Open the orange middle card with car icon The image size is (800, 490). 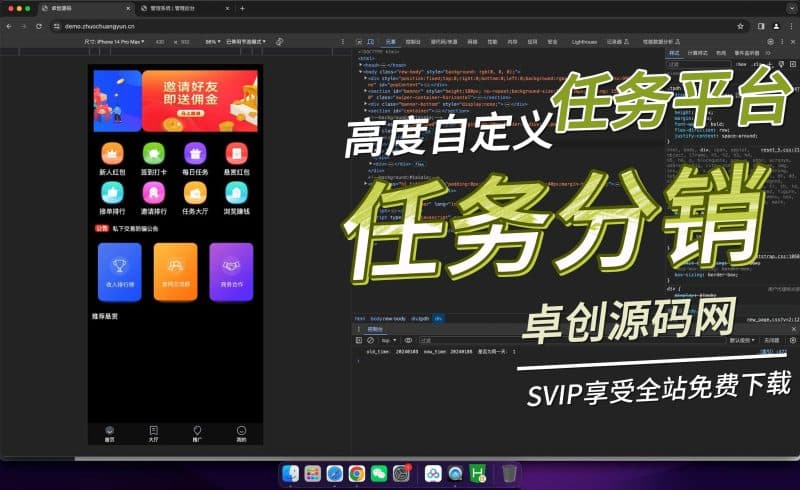tap(176, 272)
